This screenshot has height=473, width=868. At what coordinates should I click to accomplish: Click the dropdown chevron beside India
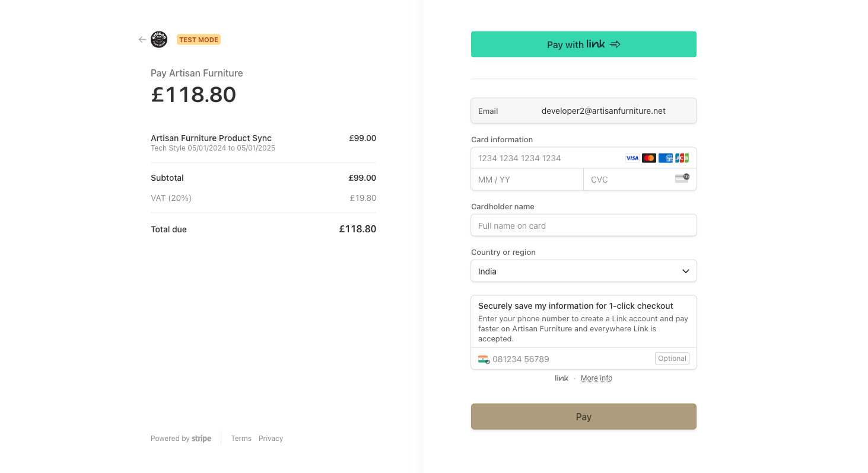click(x=686, y=271)
